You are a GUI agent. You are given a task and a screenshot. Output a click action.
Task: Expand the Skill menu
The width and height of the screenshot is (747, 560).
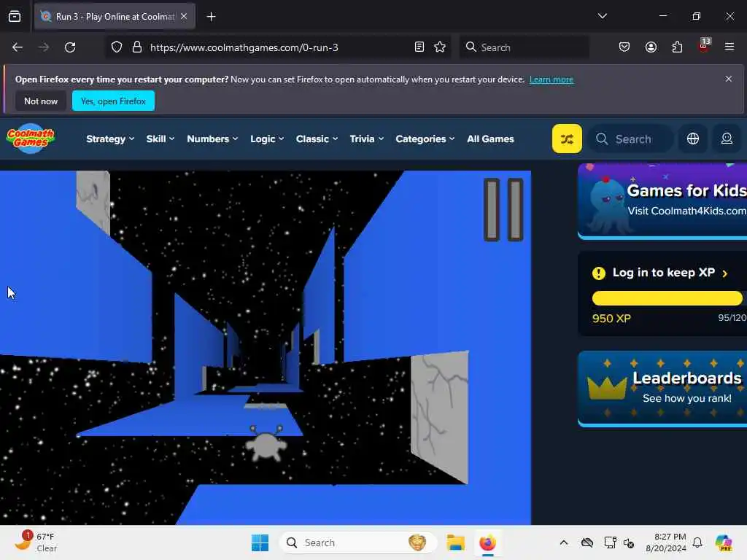[160, 139]
